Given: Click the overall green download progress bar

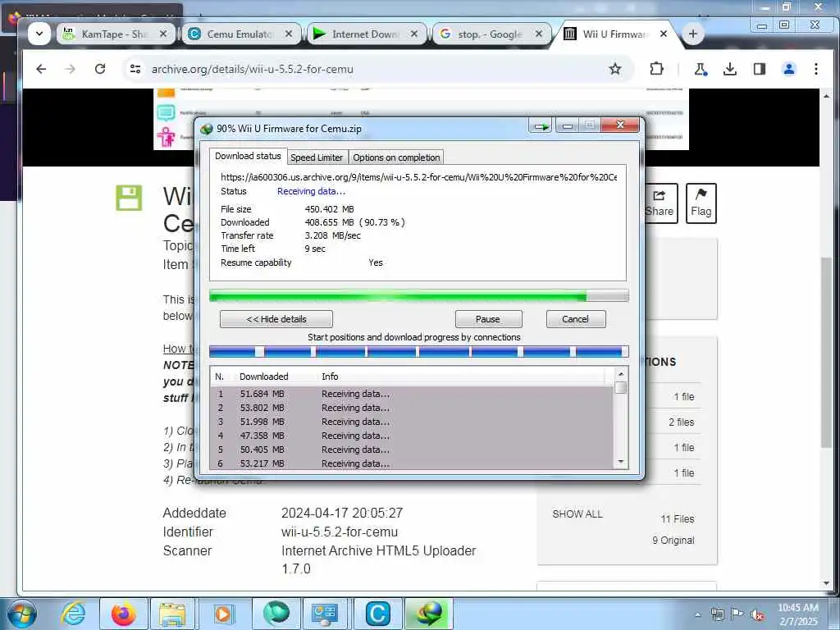Looking at the screenshot, I should 419,295.
